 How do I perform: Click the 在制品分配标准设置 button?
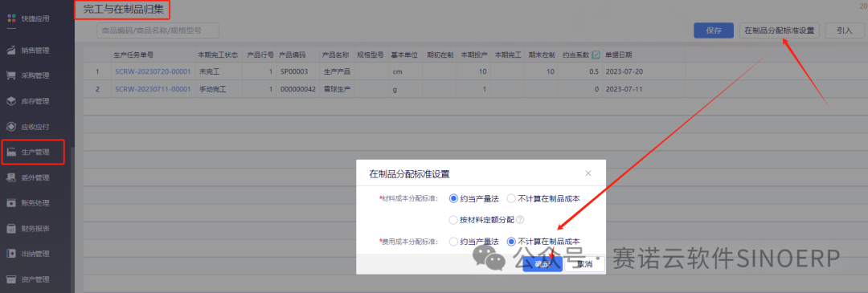pyautogui.click(x=780, y=31)
